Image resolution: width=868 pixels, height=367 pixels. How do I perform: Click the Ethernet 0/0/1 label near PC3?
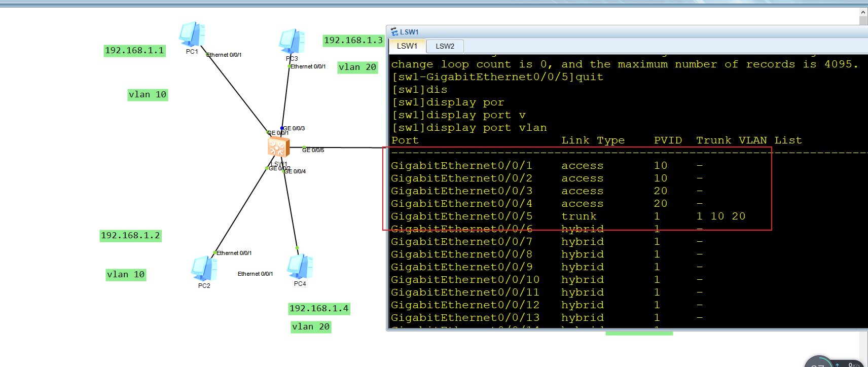(308, 66)
